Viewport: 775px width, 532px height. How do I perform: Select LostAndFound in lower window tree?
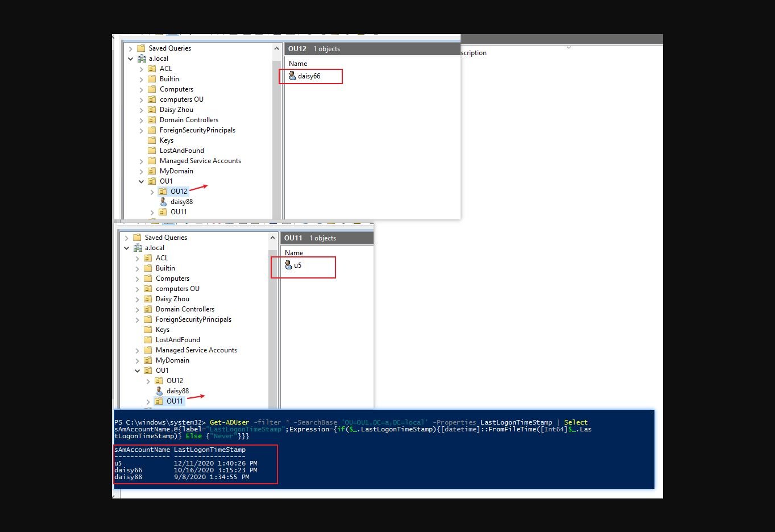178,340
